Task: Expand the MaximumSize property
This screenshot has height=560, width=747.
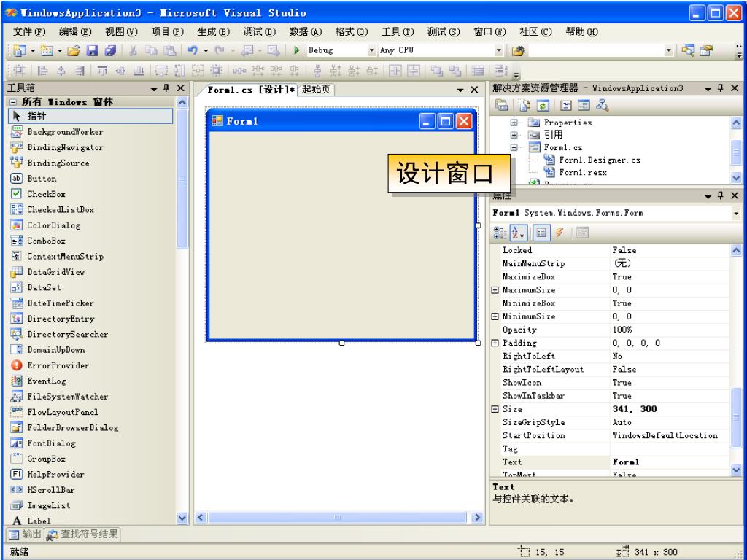Action: point(495,290)
